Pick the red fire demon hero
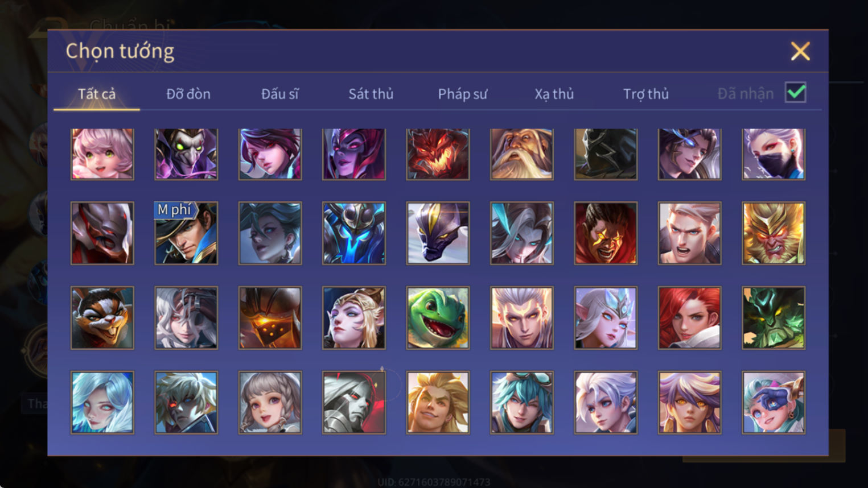Image resolution: width=868 pixels, height=488 pixels. click(x=438, y=154)
